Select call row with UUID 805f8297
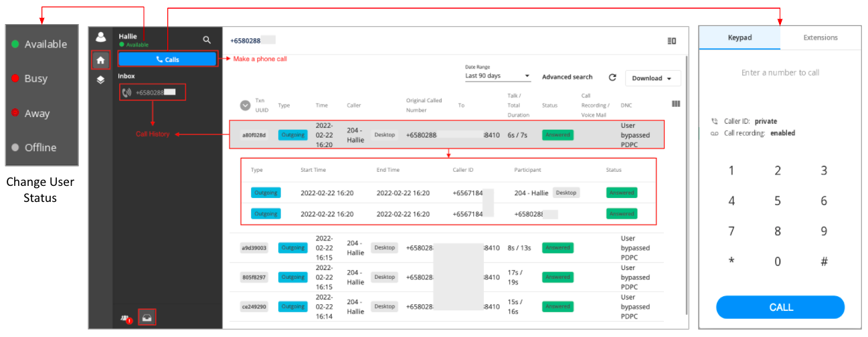The height and width of the screenshot is (337, 868). [x=448, y=277]
